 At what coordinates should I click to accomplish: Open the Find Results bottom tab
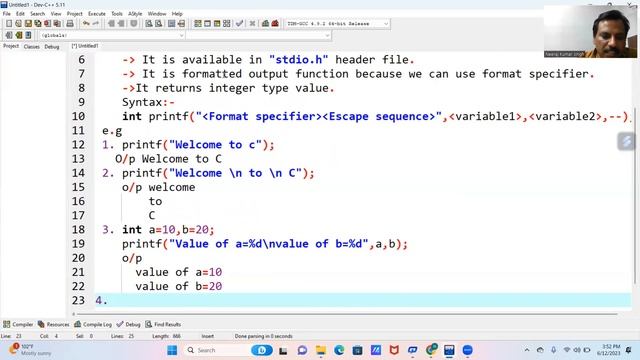click(x=163, y=324)
